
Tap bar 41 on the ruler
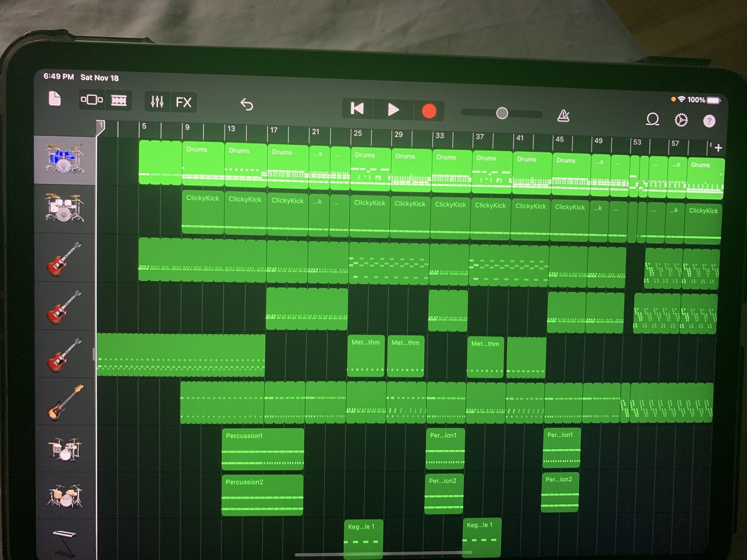click(520, 138)
